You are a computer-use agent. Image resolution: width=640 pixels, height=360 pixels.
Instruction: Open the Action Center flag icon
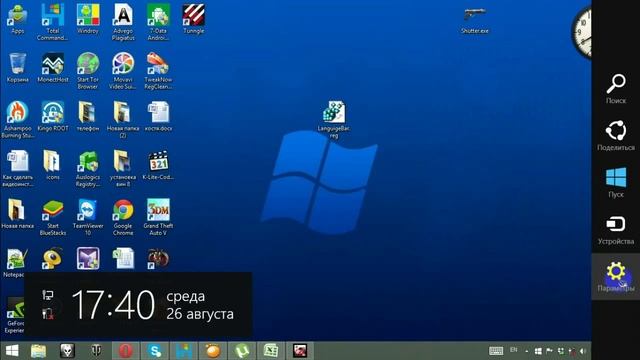point(549,351)
